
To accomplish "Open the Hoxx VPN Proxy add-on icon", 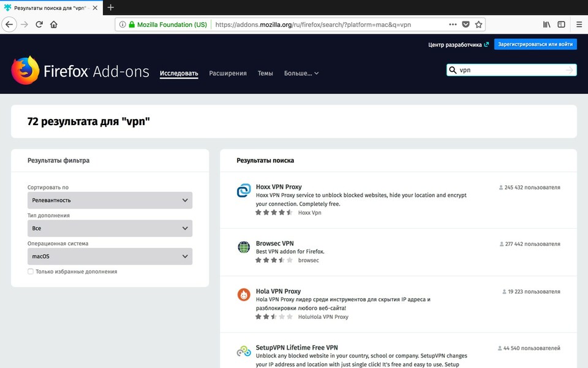I will (244, 191).
